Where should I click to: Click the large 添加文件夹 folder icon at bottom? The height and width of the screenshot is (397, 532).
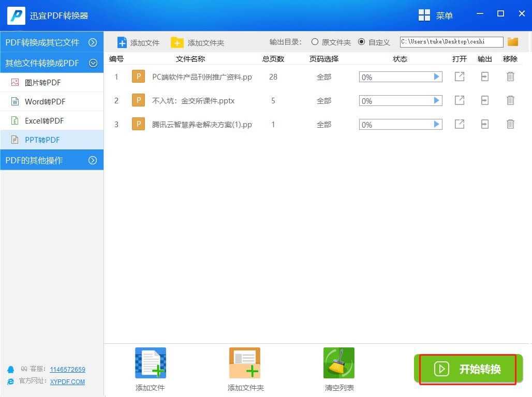point(245,363)
